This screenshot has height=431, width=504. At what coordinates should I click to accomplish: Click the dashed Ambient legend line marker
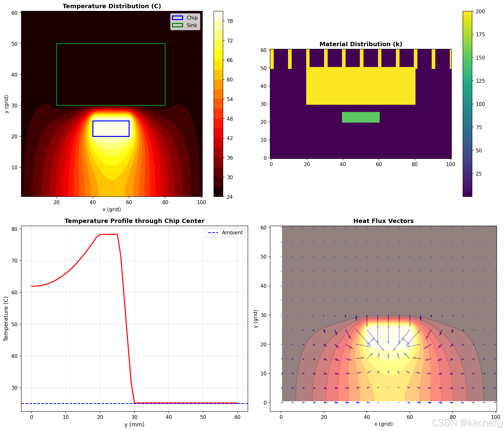point(213,233)
